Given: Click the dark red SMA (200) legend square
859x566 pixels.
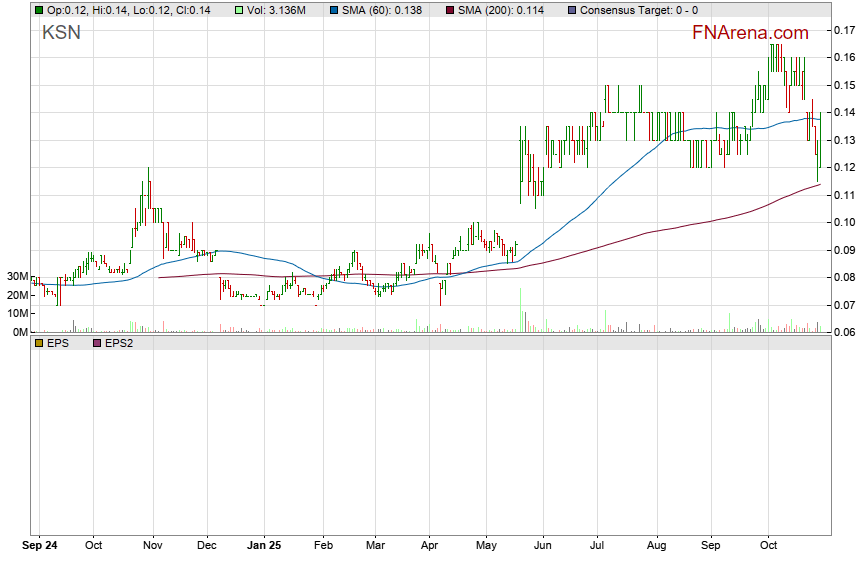Looking at the screenshot, I should coord(449,10).
